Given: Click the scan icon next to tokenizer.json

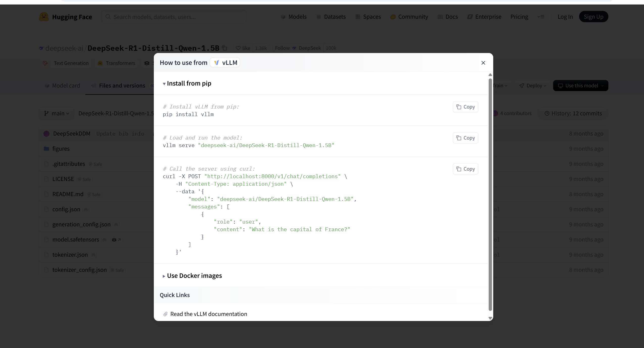Looking at the screenshot, I should (x=93, y=255).
